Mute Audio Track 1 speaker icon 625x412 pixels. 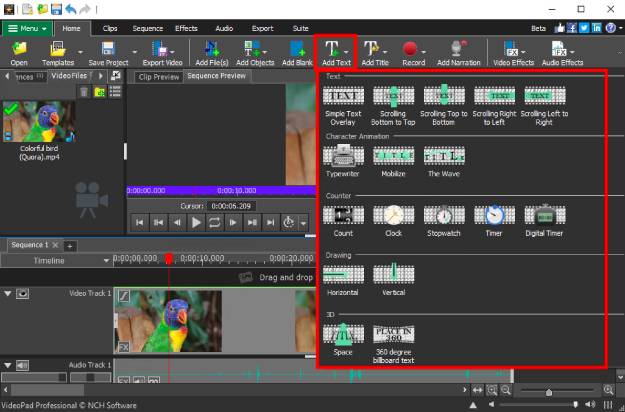(x=22, y=365)
